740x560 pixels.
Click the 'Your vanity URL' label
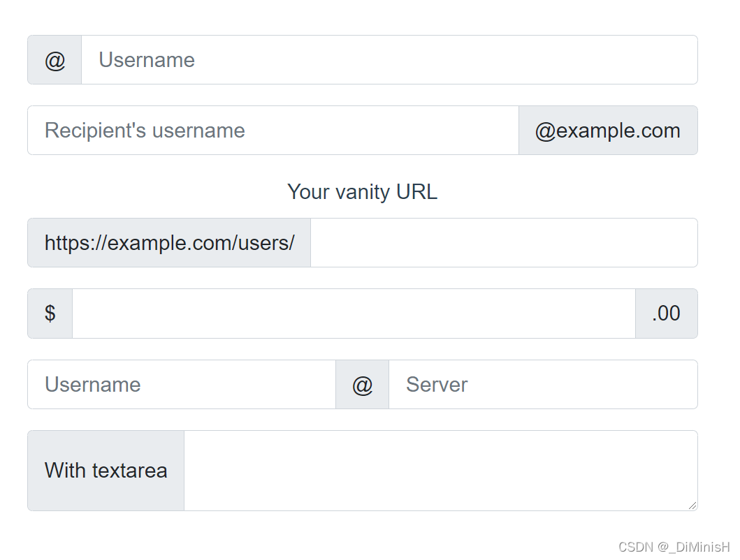[362, 192]
